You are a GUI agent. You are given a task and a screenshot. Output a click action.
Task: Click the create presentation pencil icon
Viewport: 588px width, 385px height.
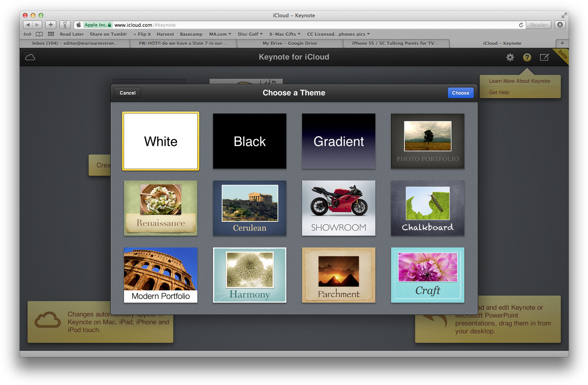[544, 58]
